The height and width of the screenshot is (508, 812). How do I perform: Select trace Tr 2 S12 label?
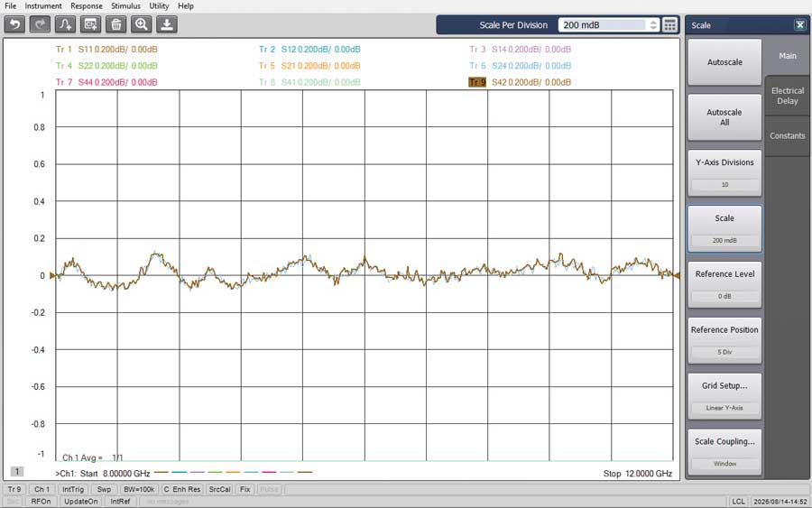[309, 50]
